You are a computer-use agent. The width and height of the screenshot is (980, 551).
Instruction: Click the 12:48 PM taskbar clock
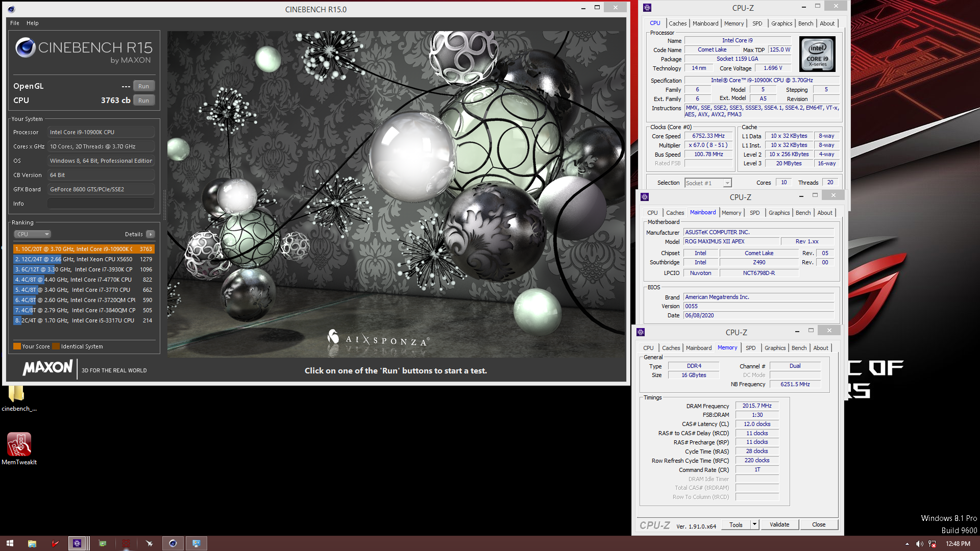[958, 544]
